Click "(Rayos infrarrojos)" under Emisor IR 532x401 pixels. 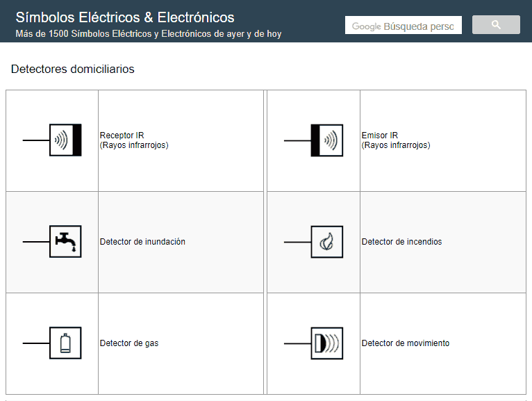(x=396, y=145)
